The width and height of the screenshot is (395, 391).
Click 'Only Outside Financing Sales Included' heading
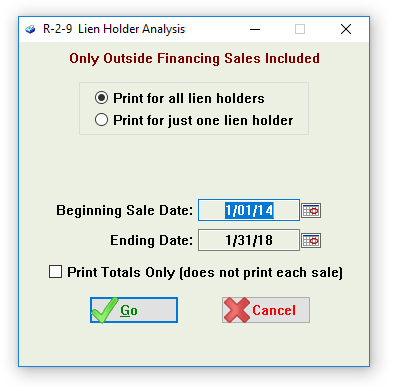tap(194, 59)
